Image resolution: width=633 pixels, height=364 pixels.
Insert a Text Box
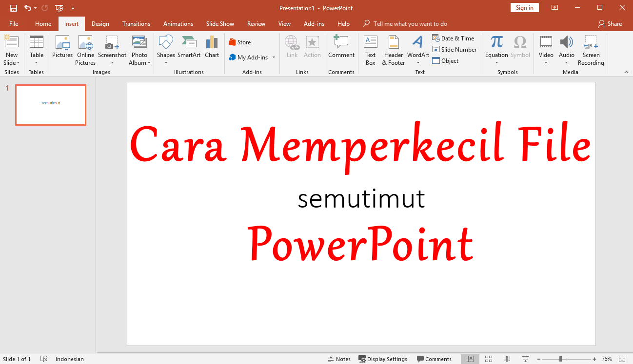coord(371,51)
